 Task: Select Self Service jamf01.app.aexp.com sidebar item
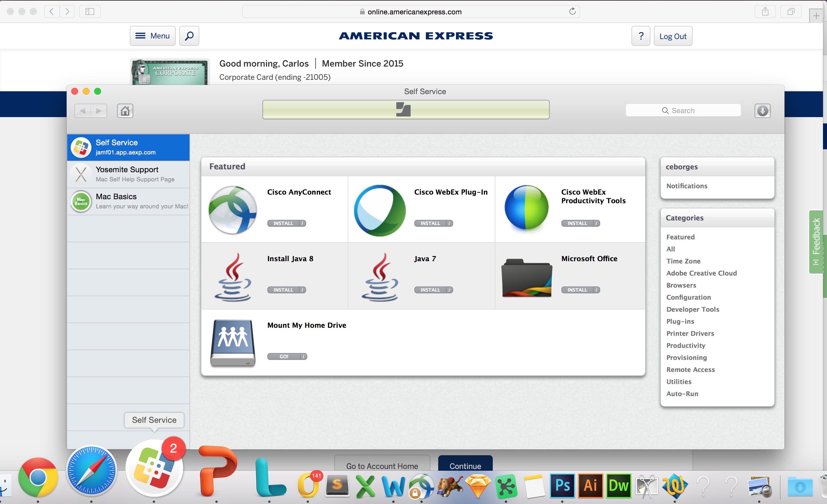click(x=128, y=147)
